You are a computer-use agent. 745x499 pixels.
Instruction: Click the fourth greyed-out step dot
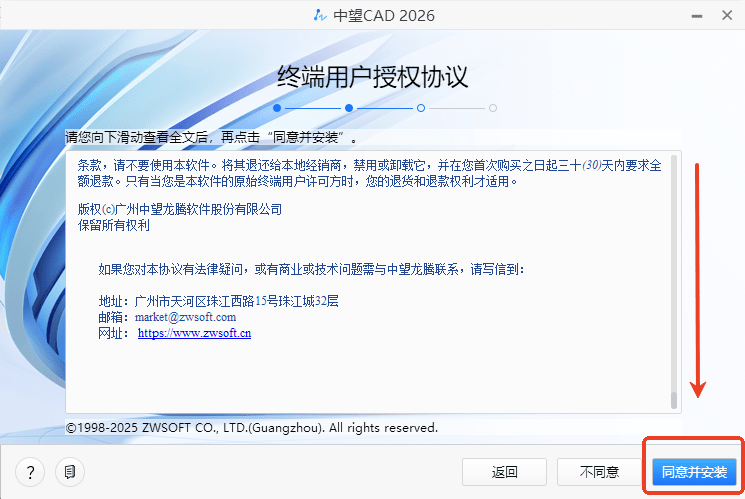[493, 107]
